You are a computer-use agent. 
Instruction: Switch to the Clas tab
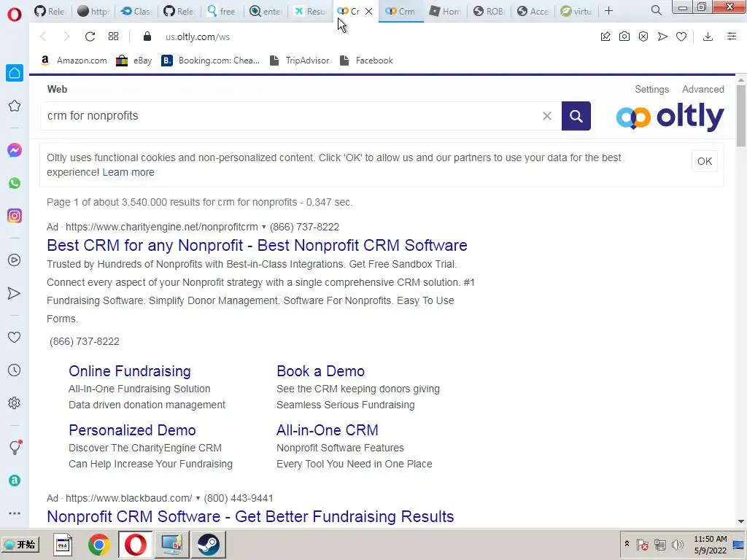[136, 11]
